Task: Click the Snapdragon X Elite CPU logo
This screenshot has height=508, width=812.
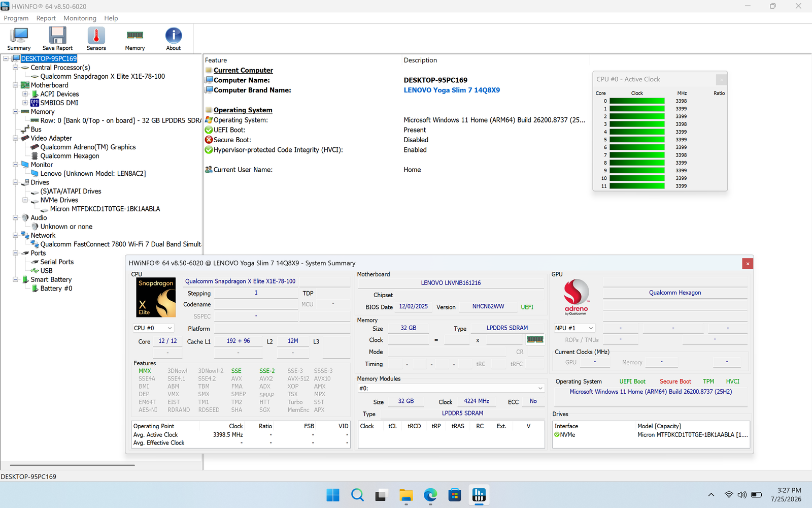Action: pos(156,298)
